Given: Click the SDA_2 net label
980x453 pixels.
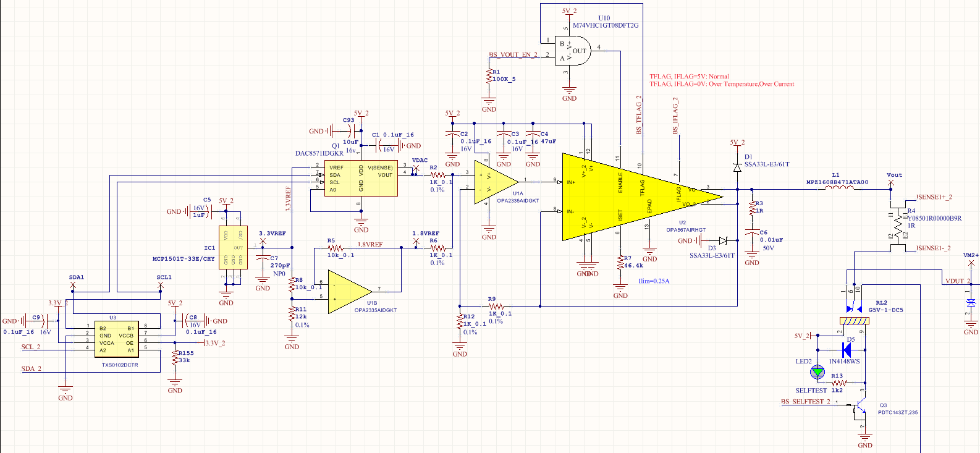Looking at the screenshot, I should 32,368.
